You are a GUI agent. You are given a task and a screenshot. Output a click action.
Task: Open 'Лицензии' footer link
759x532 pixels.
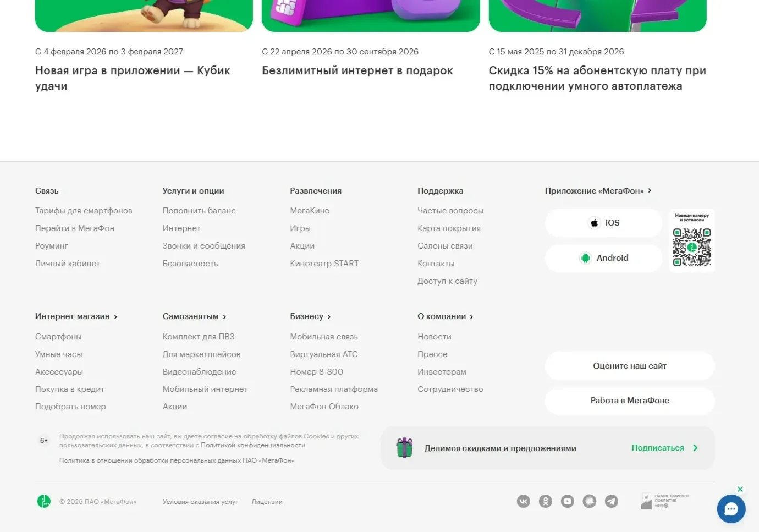click(x=267, y=502)
